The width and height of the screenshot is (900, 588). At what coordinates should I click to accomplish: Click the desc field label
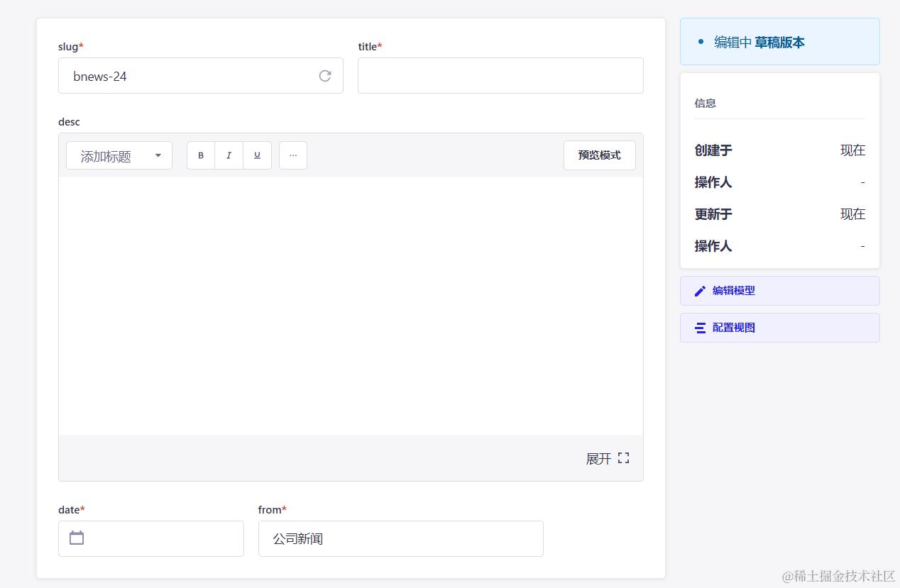click(x=69, y=122)
